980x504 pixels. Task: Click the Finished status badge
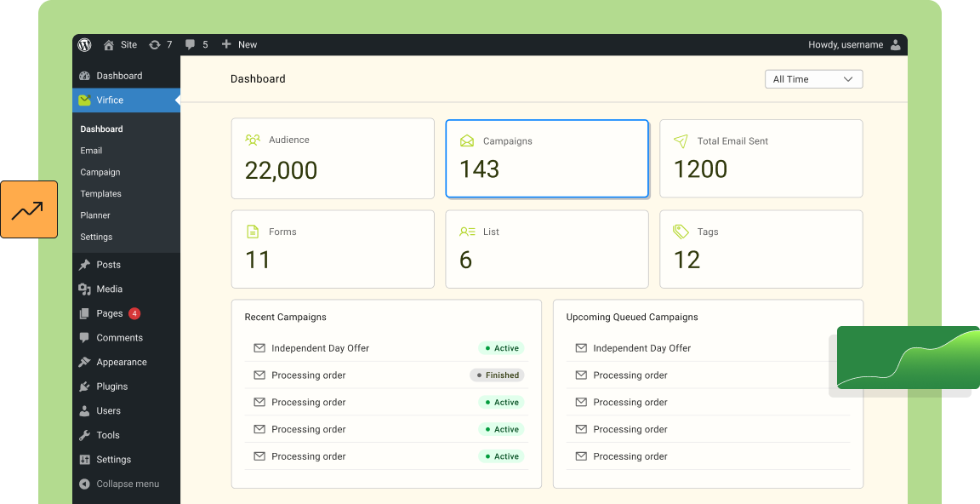pyautogui.click(x=497, y=375)
